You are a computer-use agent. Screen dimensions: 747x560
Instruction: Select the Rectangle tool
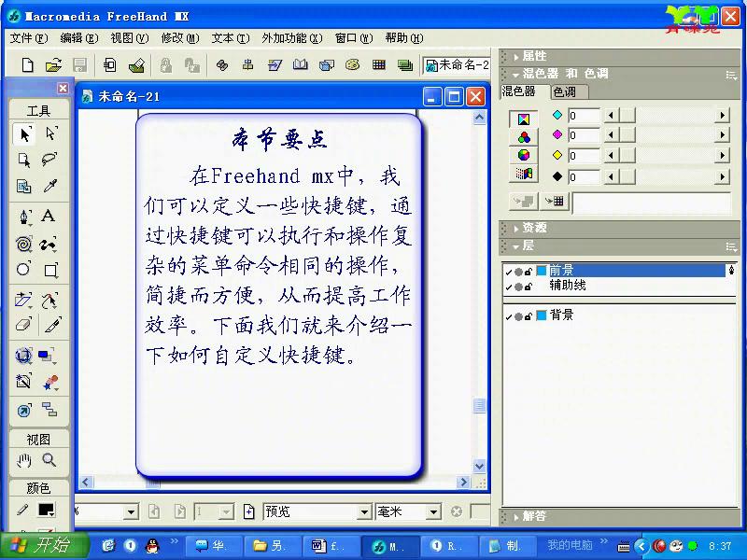50,271
